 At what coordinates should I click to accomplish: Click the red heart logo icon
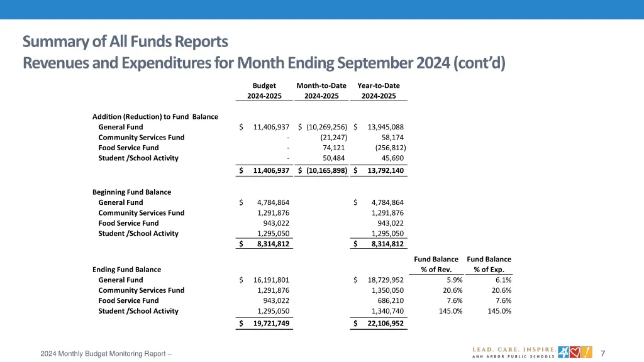point(575,352)
